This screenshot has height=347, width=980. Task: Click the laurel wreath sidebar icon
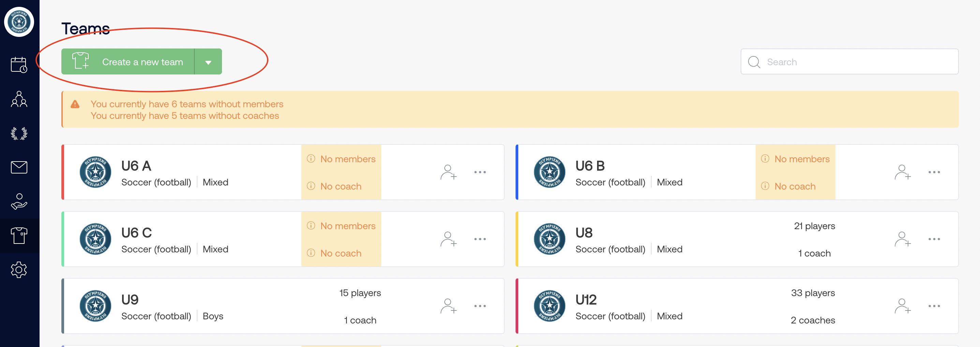[19, 133]
